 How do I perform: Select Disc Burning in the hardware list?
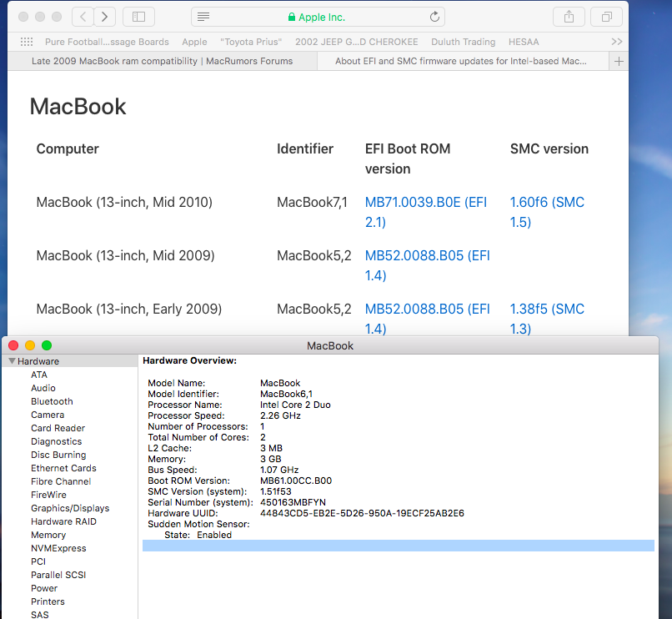coord(58,455)
